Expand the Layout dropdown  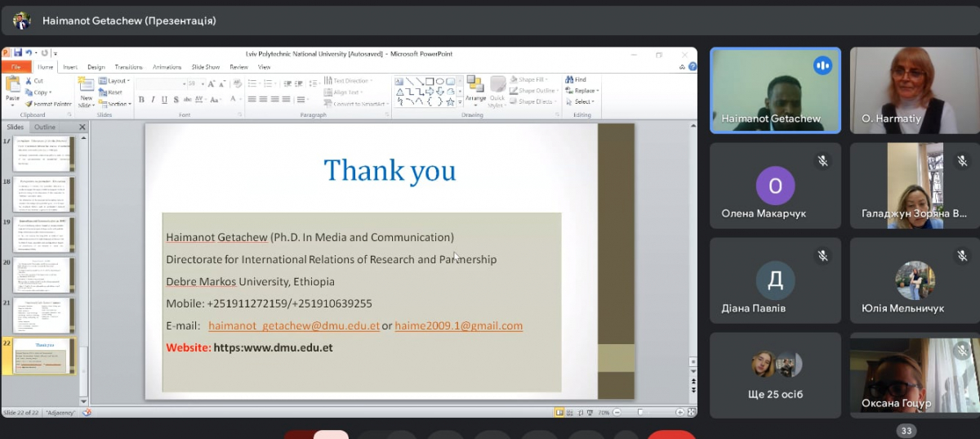tap(117, 81)
